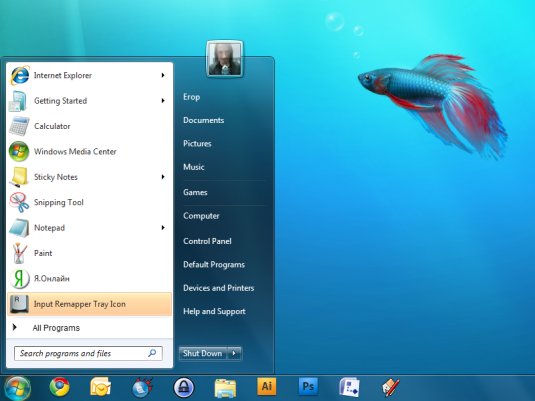Click the Windows Start orb

[x=17, y=388]
